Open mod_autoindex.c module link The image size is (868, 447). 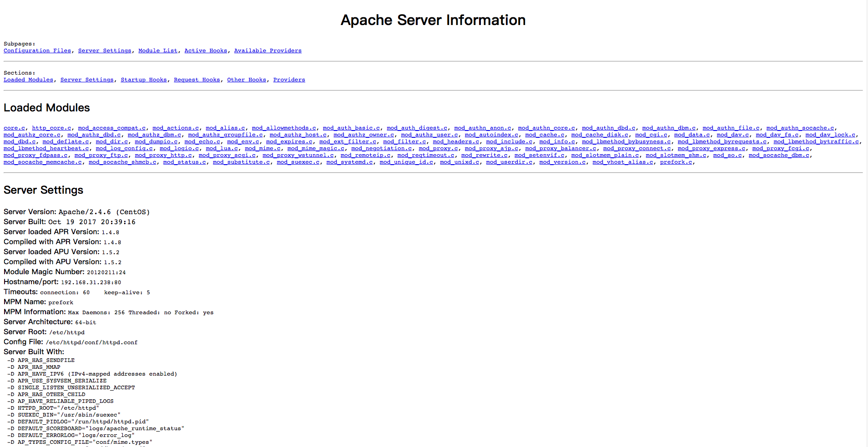coord(491,135)
